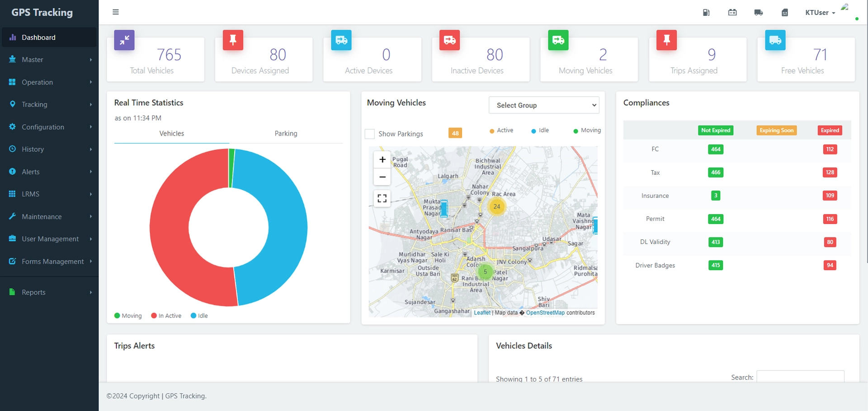Click the blue bus marker near Mukta Prasad Nagar
Screen dimensions: 868x411
tap(444, 209)
